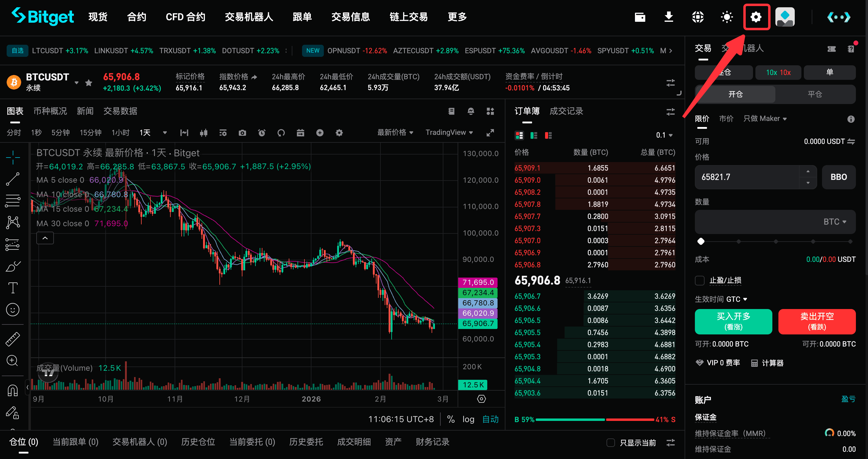Image resolution: width=868 pixels, height=459 pixels.
Task: Select the trend line drawing tool
Action: (13, 179)
